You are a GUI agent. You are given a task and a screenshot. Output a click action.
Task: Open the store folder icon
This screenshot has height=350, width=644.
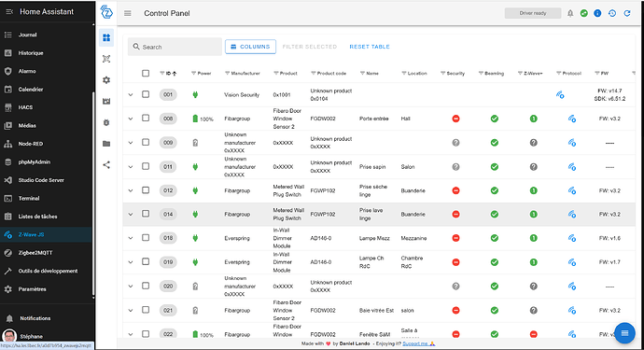(106, 144)
